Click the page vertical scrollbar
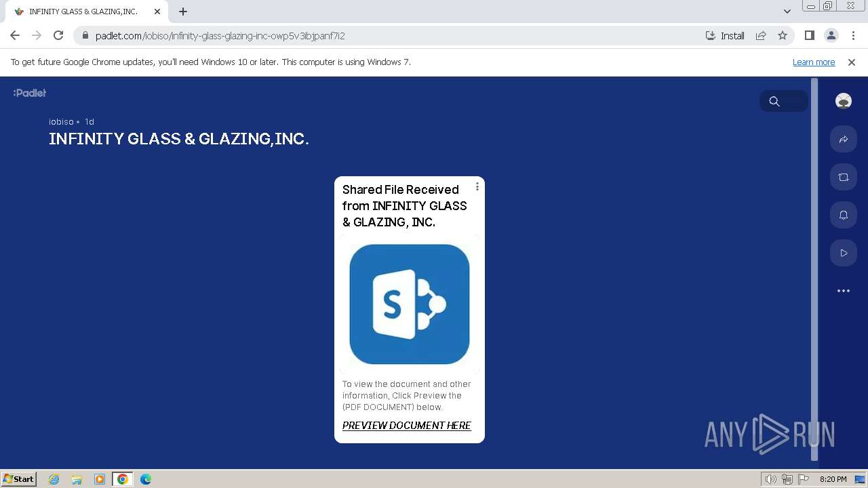The image size is (868, 488). [814, 271]
